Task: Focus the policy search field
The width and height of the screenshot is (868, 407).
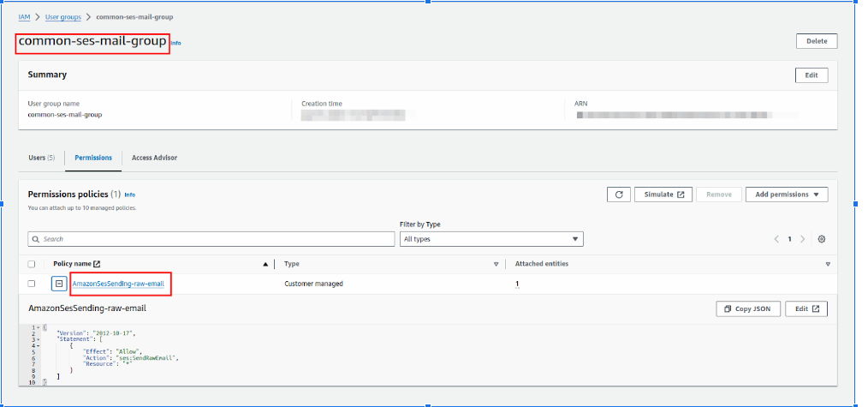Action: click(x=211, y=239)
